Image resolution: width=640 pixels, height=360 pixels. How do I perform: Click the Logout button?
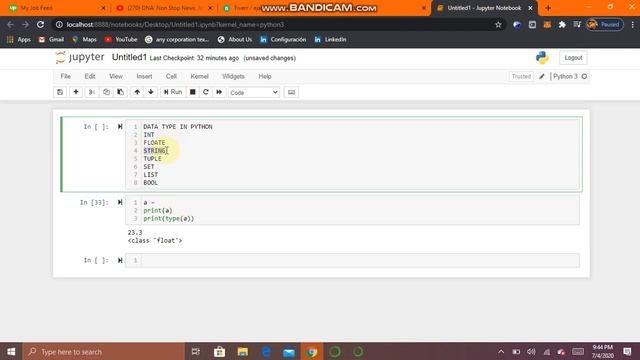(573, 58)
